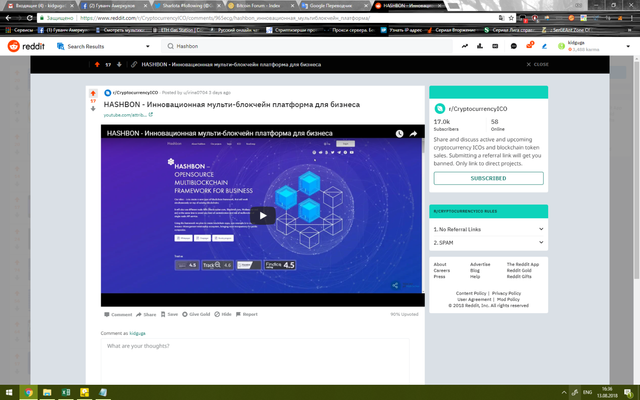Click Share under the post
Image resolution: width=640 pixels, height=400 pixels.
tap(146, 314)
